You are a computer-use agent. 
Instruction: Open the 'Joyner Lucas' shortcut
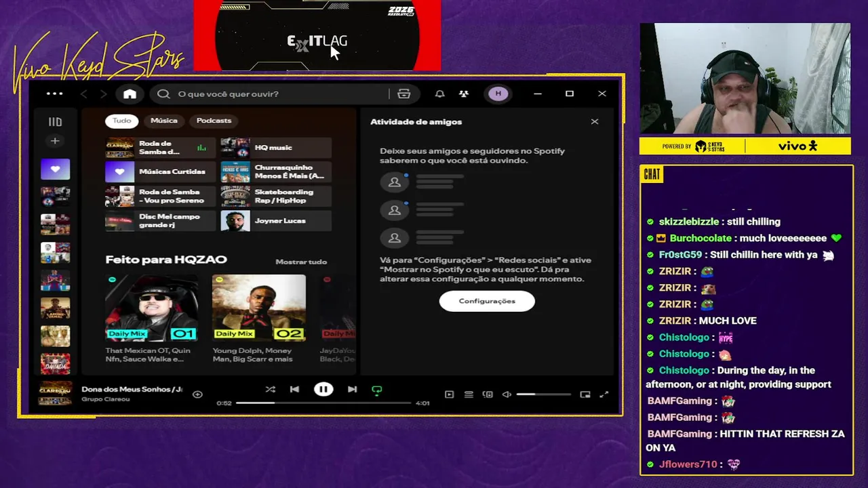coord(276,221)
